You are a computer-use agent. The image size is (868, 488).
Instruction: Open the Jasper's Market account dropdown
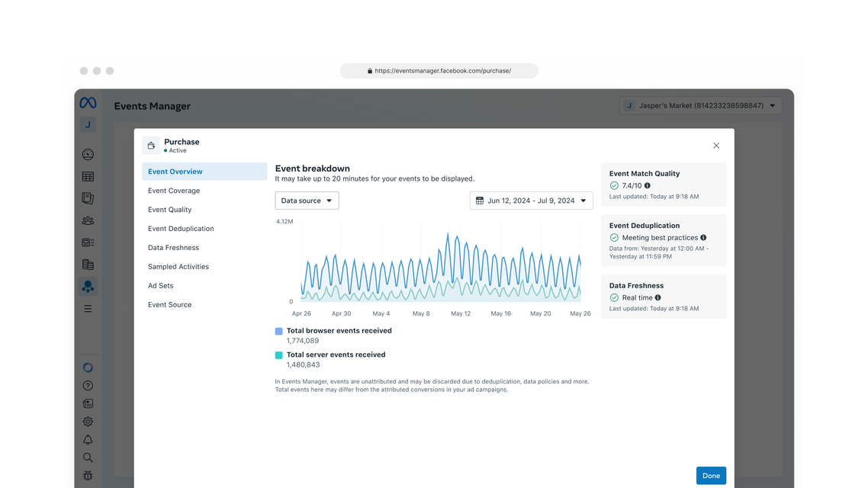click(x=700, y=106)
